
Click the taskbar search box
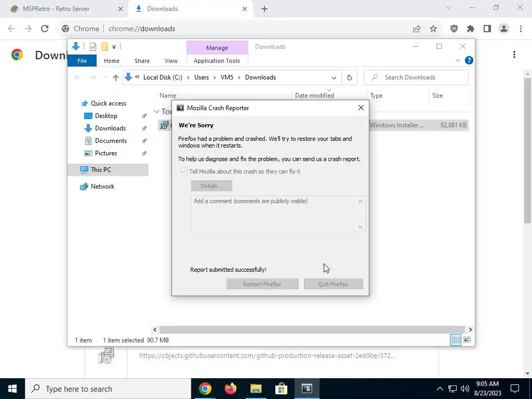tap(108, 389)
